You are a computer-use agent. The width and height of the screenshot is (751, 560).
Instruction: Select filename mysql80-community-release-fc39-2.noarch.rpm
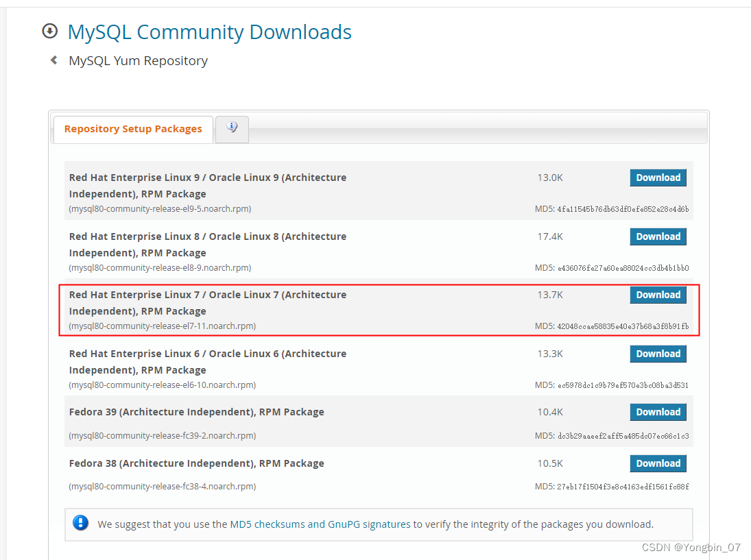coord(163,435)
